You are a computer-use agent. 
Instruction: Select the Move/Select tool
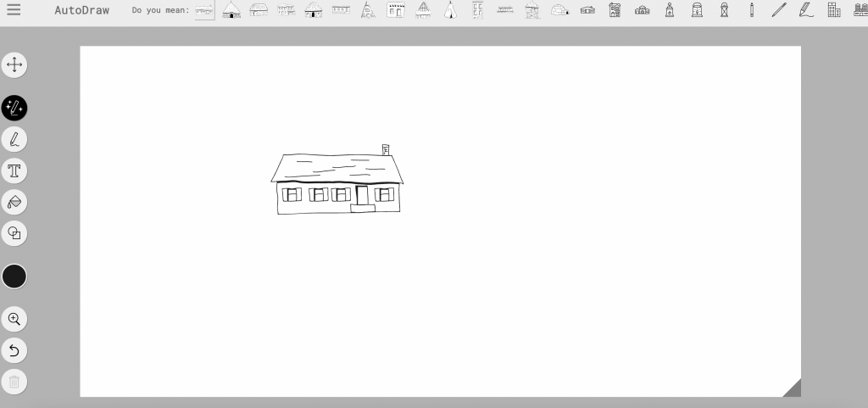point(14,64)
